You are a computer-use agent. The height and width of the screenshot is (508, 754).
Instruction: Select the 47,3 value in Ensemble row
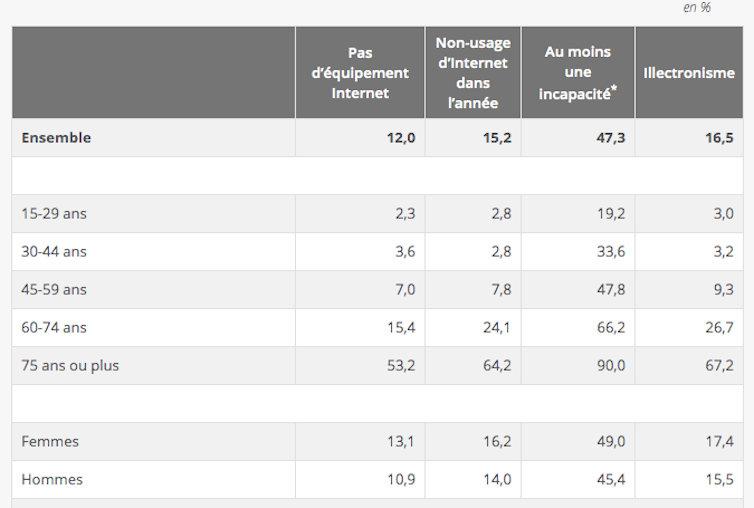611,138
